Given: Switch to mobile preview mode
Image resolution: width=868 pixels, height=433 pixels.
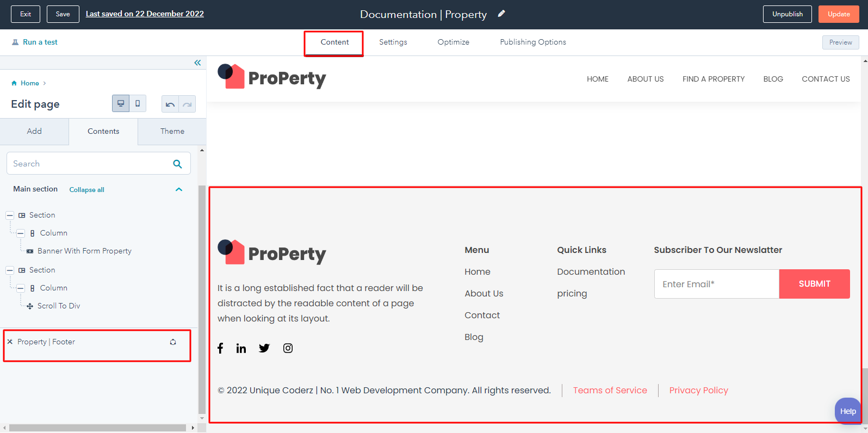Looking at the screenshot, I should (138, 103).
